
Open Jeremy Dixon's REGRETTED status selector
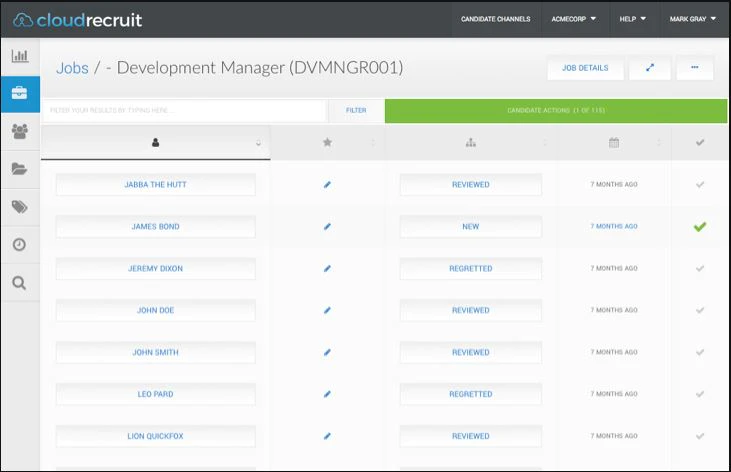coord(470,269)
